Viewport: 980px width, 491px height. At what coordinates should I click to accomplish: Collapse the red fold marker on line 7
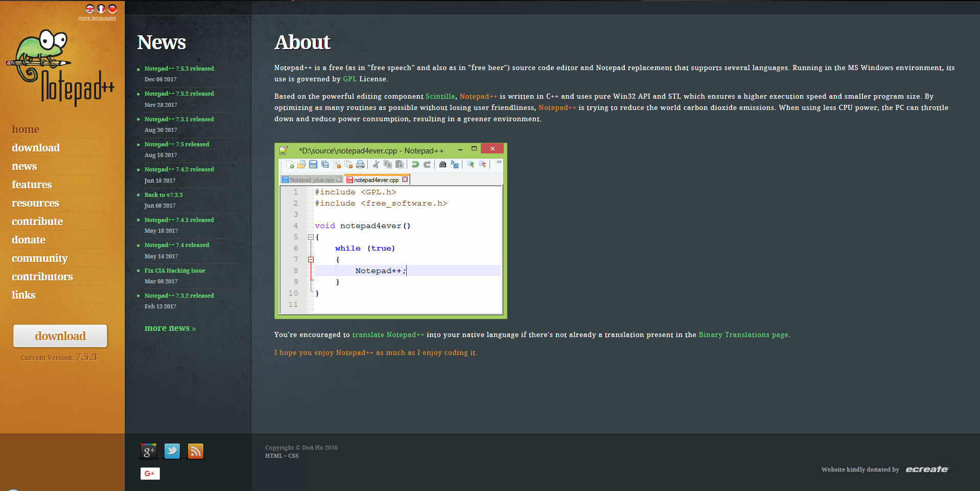tap(311, 259)
